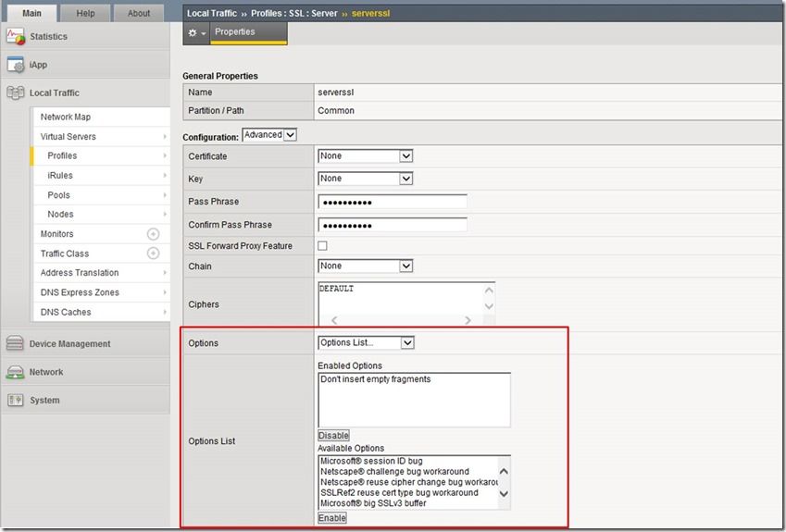
Task: Click the Device Management icon
Action: 15,344
